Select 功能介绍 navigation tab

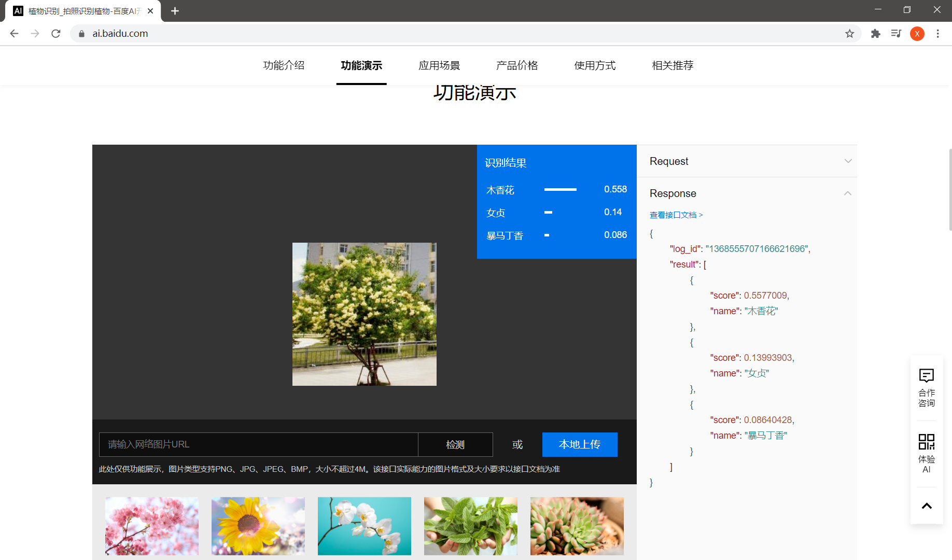click(x=284, y=65)
